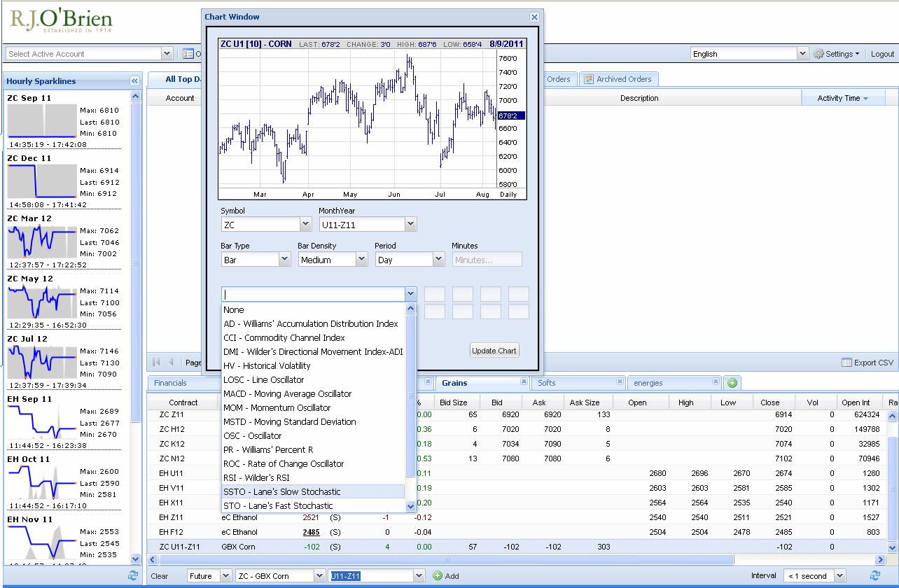Open the Period Day dropdown
The width and height of the screenshot is (899, 588).
[438, 260]
